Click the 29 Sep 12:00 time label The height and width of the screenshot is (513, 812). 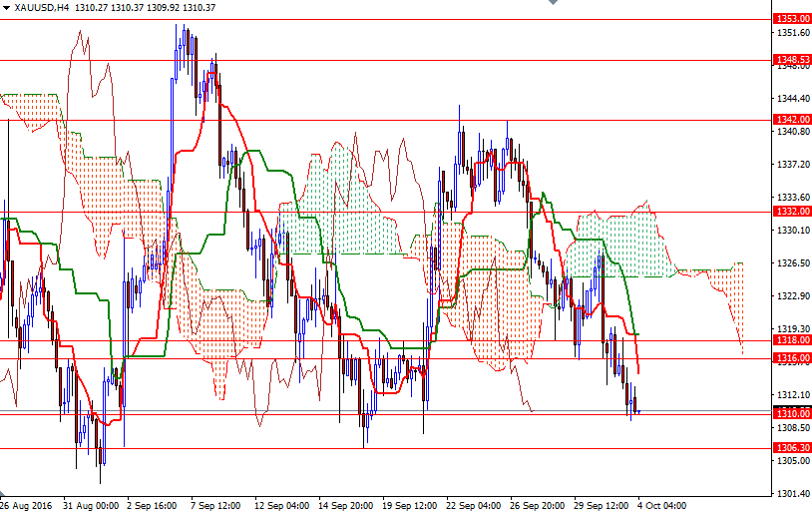click(601, 505)
